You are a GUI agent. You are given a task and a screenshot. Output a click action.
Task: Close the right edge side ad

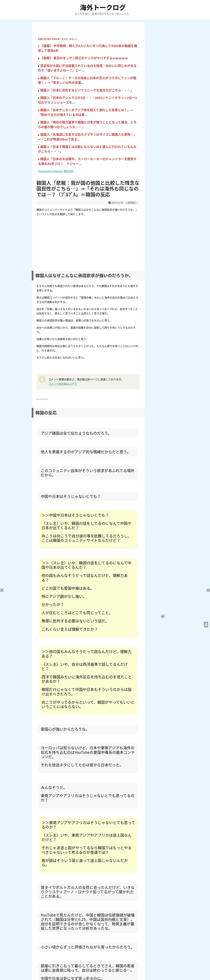click(x=208, y=590)
